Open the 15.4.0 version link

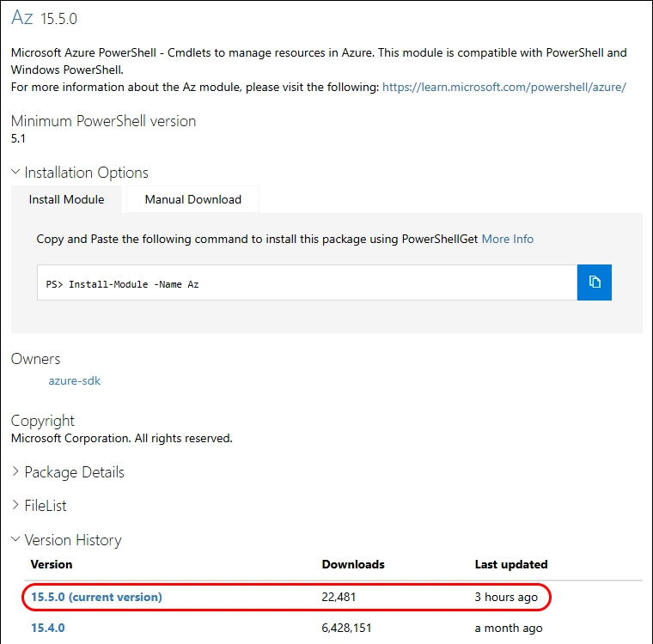point(48,628)
